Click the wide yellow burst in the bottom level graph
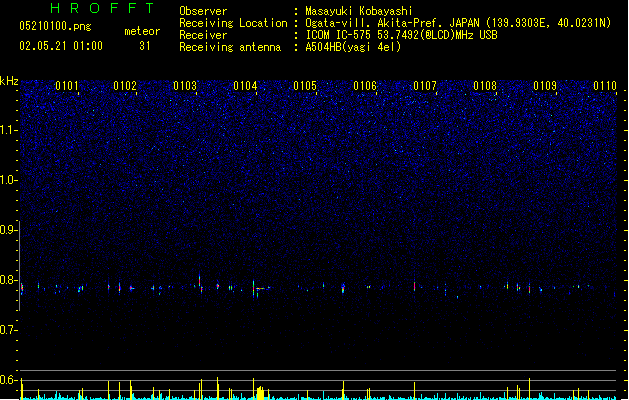The width and height of the screenshot is (629, 400). pos(261,393)
